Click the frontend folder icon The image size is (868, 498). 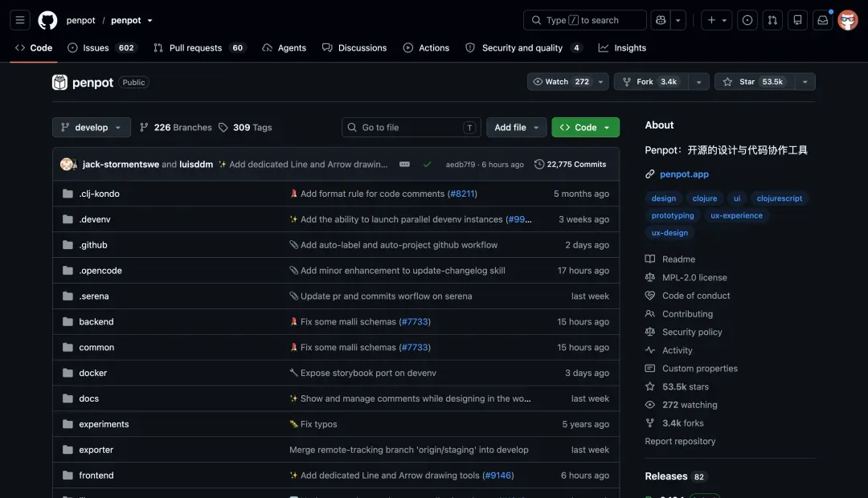coord(68,476)
